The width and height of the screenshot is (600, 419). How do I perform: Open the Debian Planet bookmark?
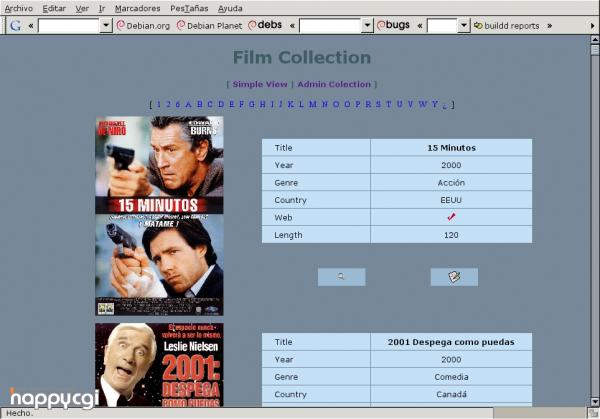click(209, 26)
